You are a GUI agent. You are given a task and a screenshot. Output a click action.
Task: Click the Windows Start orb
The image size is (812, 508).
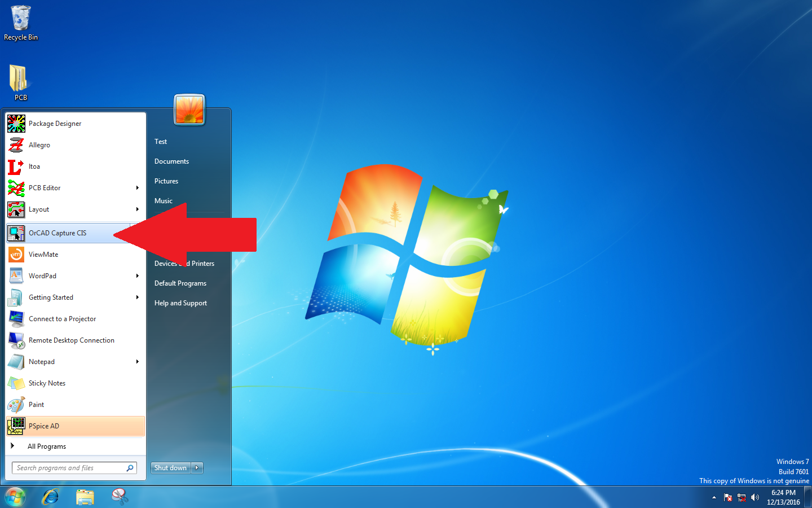pyautogui.click(x=15, y=497)
